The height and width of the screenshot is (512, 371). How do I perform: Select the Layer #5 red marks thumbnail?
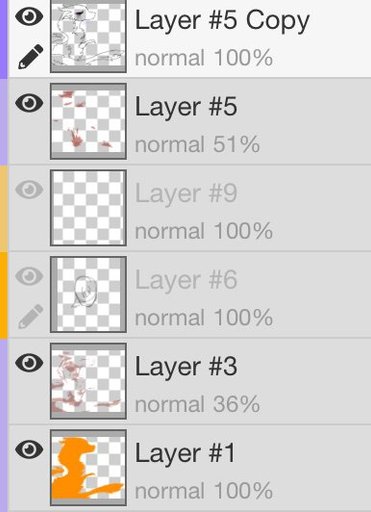pyautogui.click(x=88, y=121)
